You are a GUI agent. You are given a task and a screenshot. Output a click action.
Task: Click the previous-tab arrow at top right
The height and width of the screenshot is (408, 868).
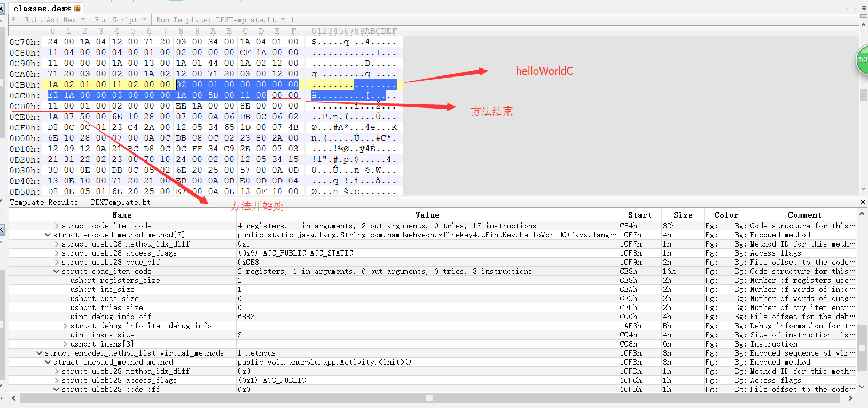[x=847, y=8]
